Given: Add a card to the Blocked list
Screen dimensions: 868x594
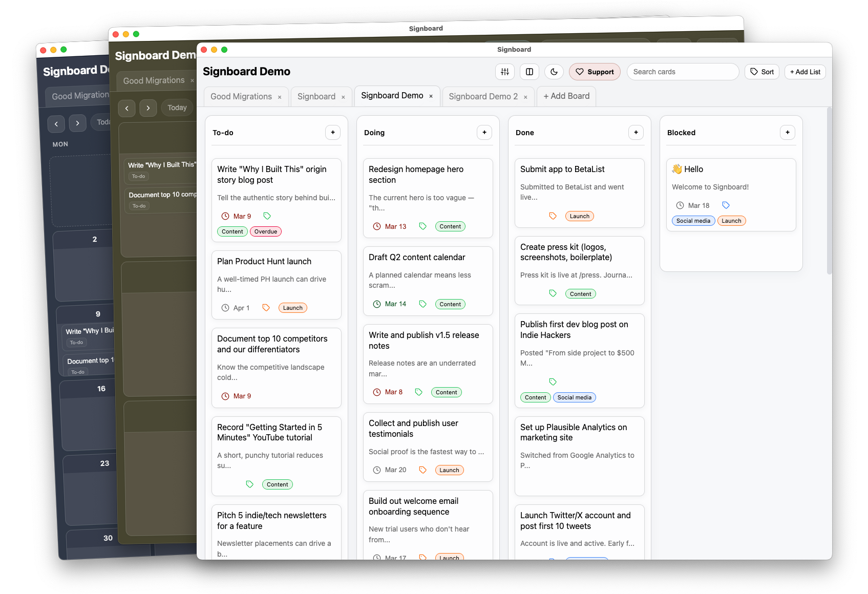Looking at the screenshot, I should pos(788,133).
